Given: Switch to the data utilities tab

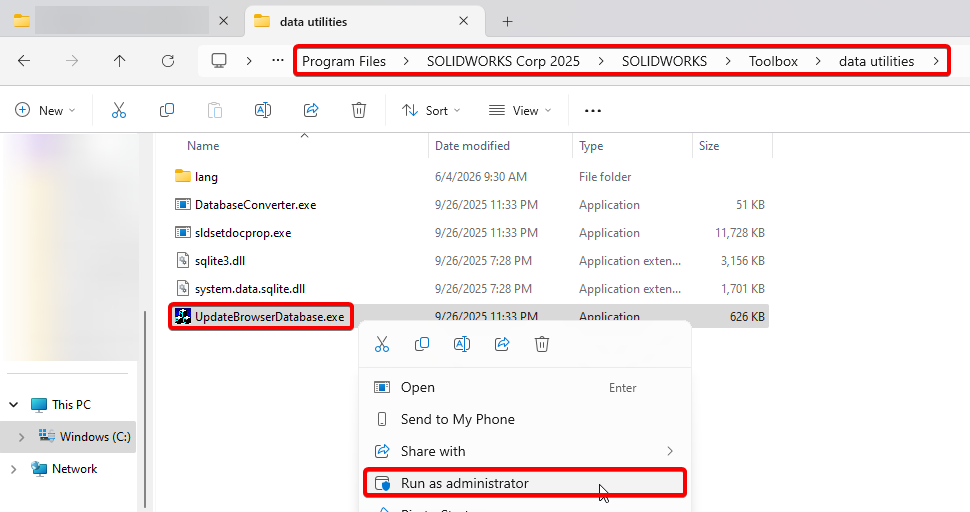Looking at the screenshot, I should pos(365,22).
